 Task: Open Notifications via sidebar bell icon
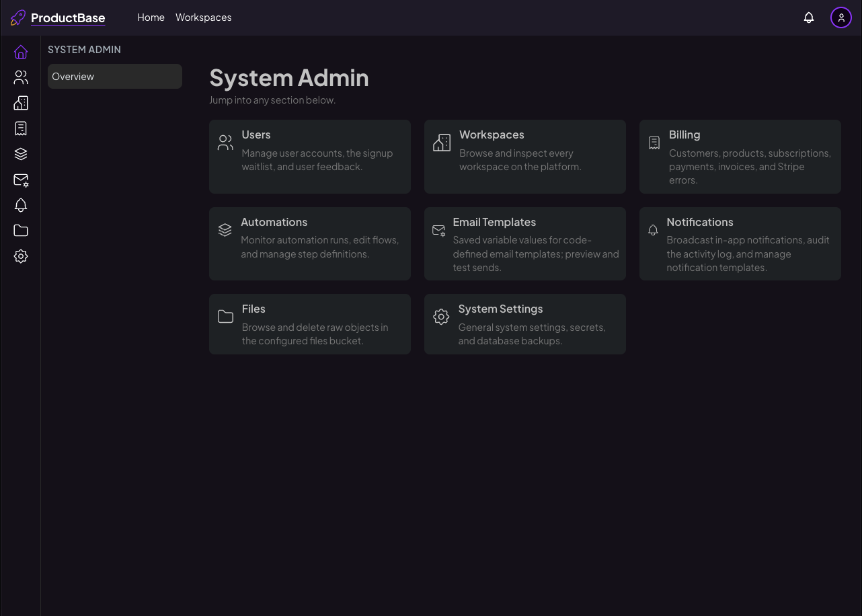point(21,205)
